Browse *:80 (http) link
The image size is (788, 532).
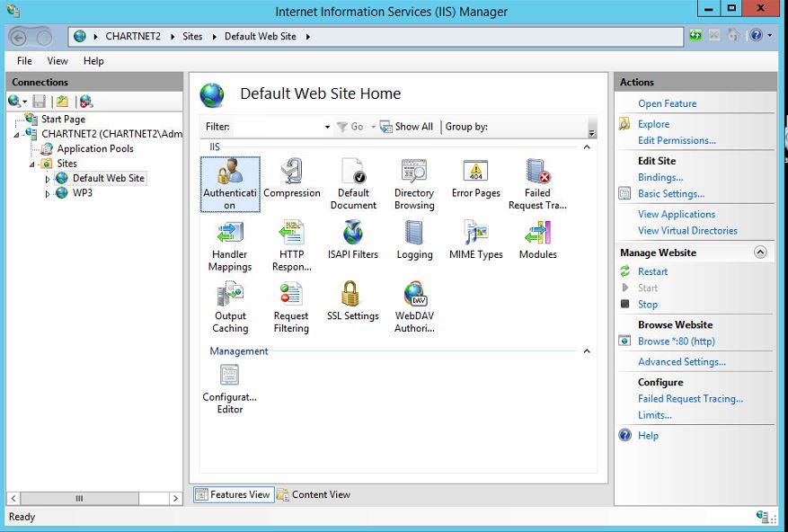(676, 341)
